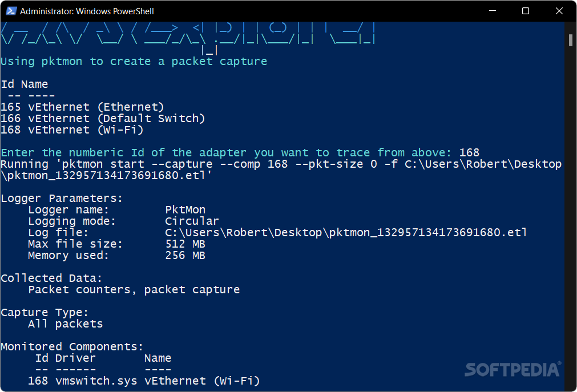Click the PowerShell icon in title bar
This screenshot has width=577, height=392.
coord(11,11)
